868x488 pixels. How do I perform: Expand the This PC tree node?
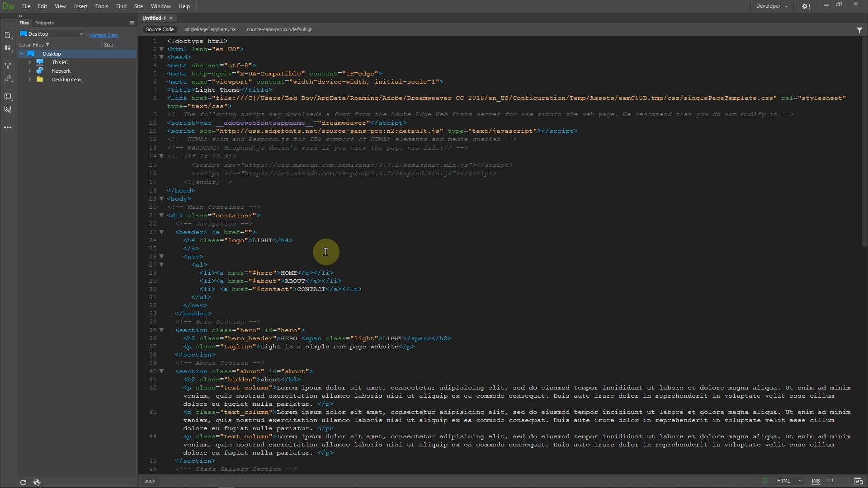[30, 62]
